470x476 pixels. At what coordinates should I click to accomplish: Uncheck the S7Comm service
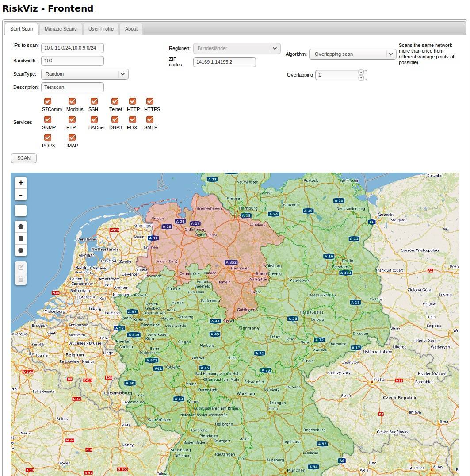coord(47,101)
